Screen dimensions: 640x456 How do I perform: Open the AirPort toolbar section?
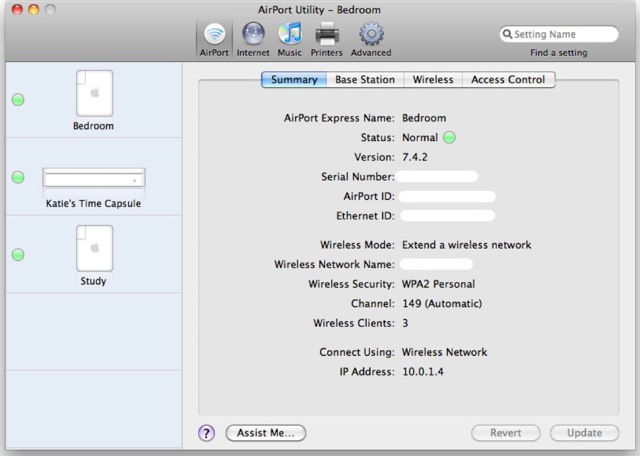(x=214, y=40)
